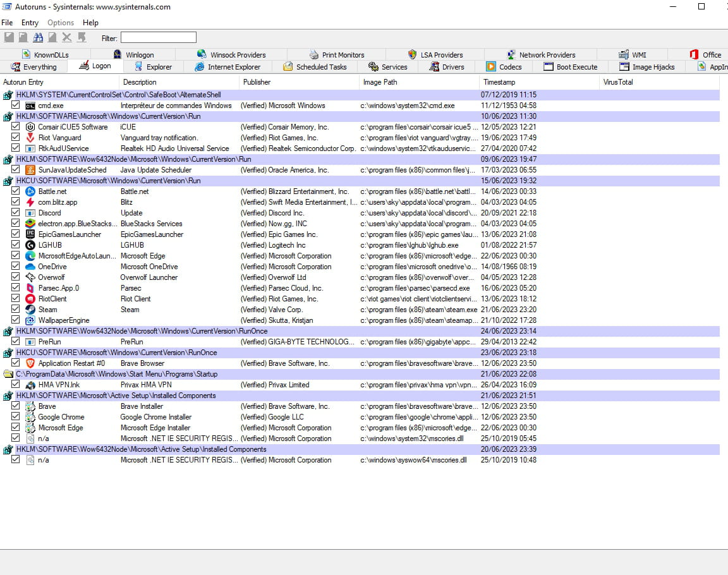Click the Riot Vanguard entry icon
This screenshot has height=575, width=728.
30,138
